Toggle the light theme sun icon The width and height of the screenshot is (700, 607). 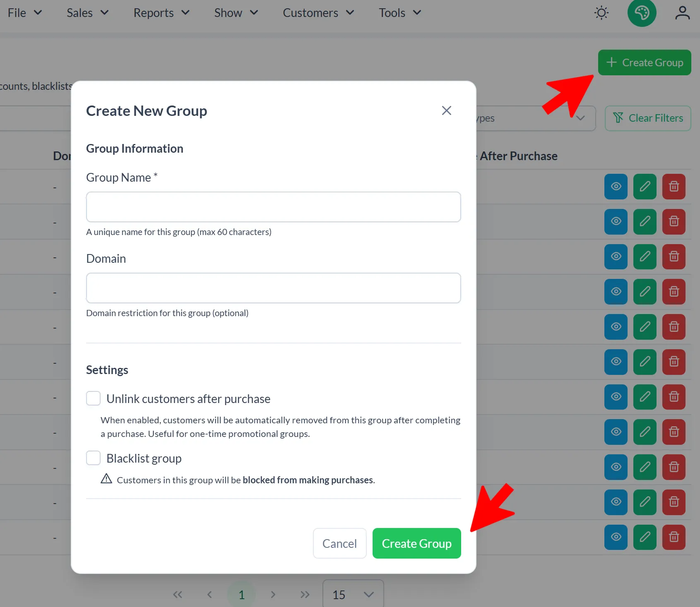[601, 13]
